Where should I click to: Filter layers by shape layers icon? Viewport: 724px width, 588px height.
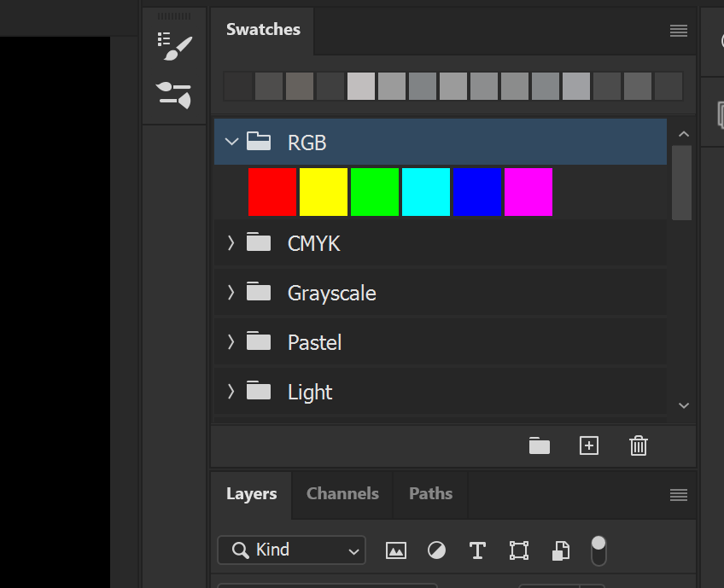(519, 550)
